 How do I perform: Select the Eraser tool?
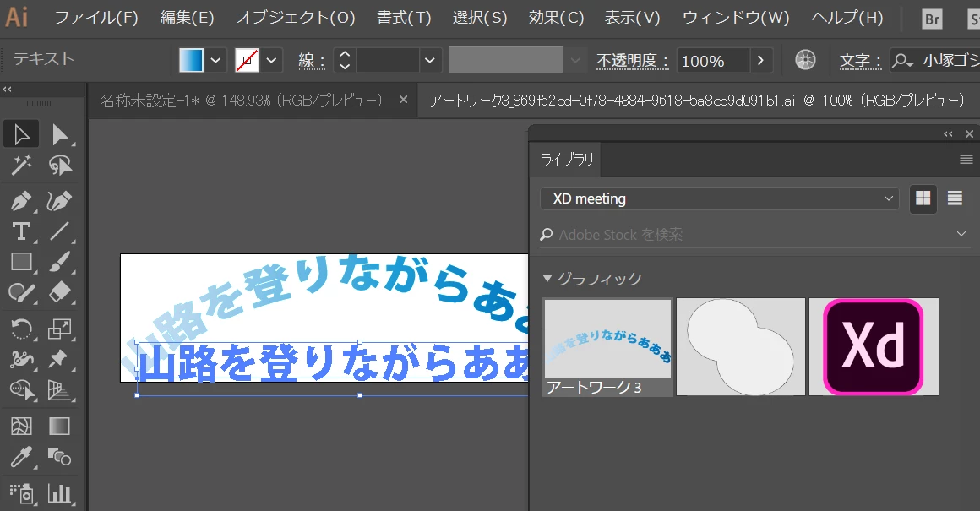coord(60,292)
